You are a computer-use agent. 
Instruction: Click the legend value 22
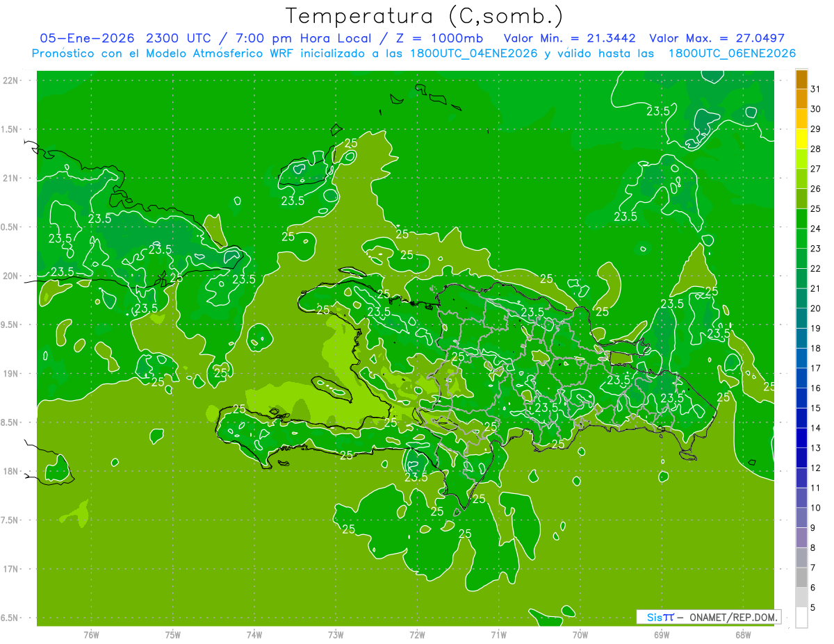[816, 268]
